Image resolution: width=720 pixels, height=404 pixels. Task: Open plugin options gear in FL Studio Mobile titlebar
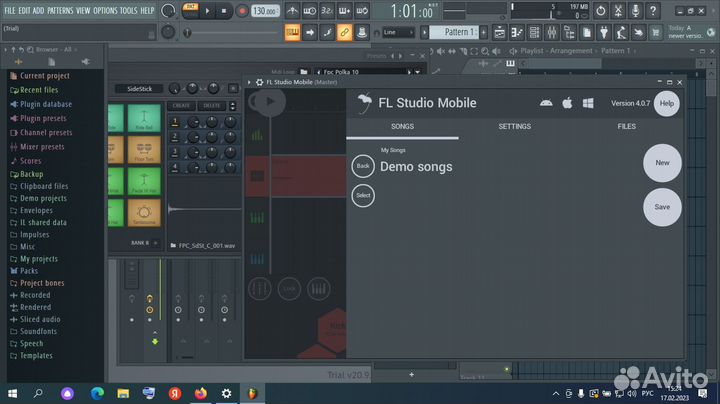pyautogui.click(x=259, y=82)
